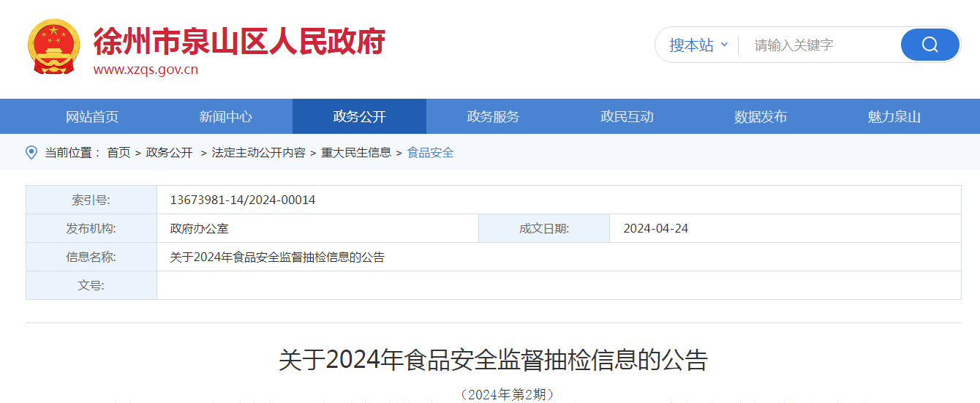The width and height of the screenshot is (980, 403).
Task: Click the 法定主动公开内容 breadcrumb link
Action: (259, 153)
